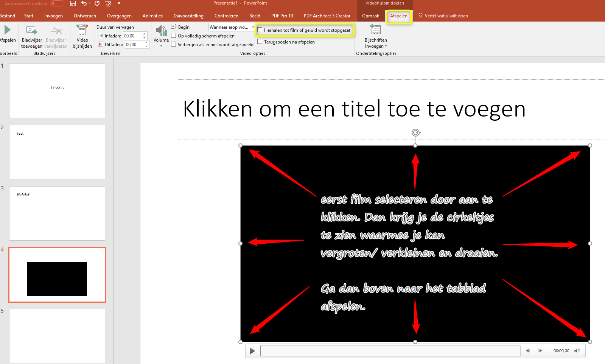
Task: Check Verbergen als er niet wordt afgespeeld
Action: tap(173, 44)
